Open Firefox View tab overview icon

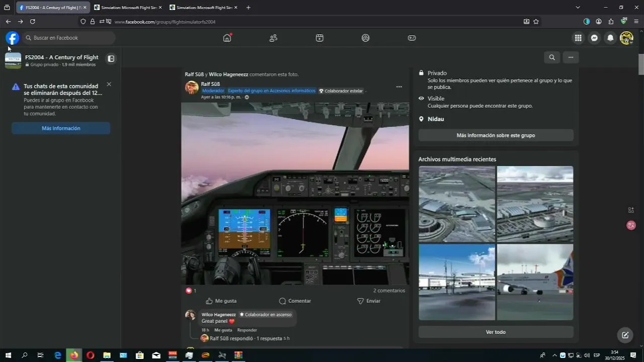(7, 8)
